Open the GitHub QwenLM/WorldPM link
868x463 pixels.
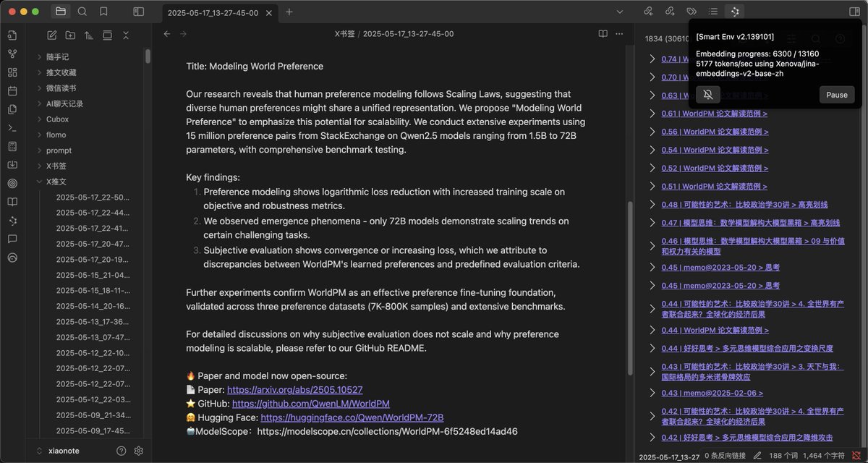(x=311, y=404)
